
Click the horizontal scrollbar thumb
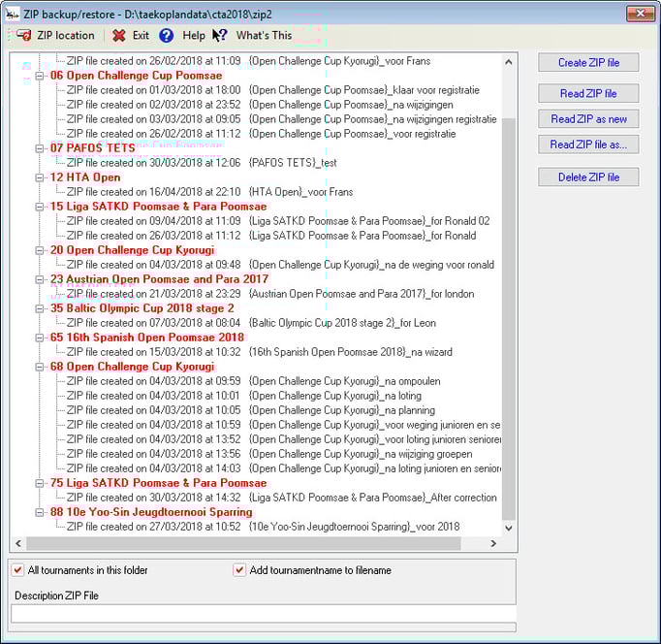pyautogui.click(x=243, y=544)
